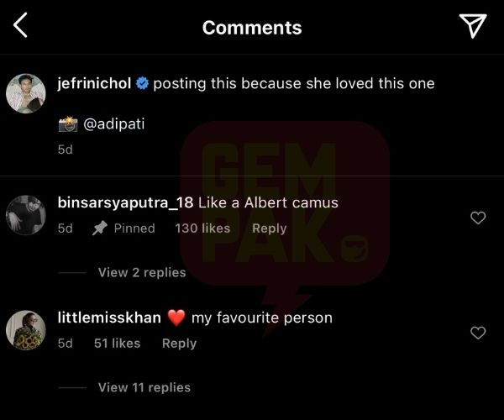
Task: Open the jefrinichol username
Action: tap(94, 83)
